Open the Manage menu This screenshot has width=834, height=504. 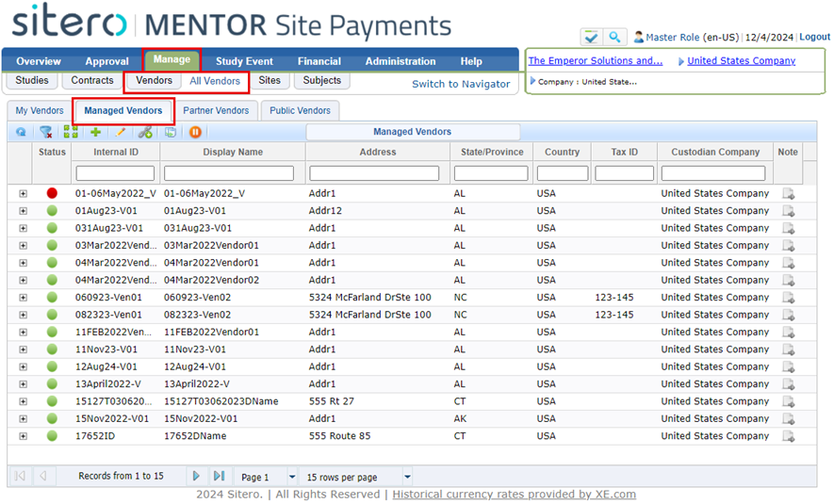pos(172,59)
